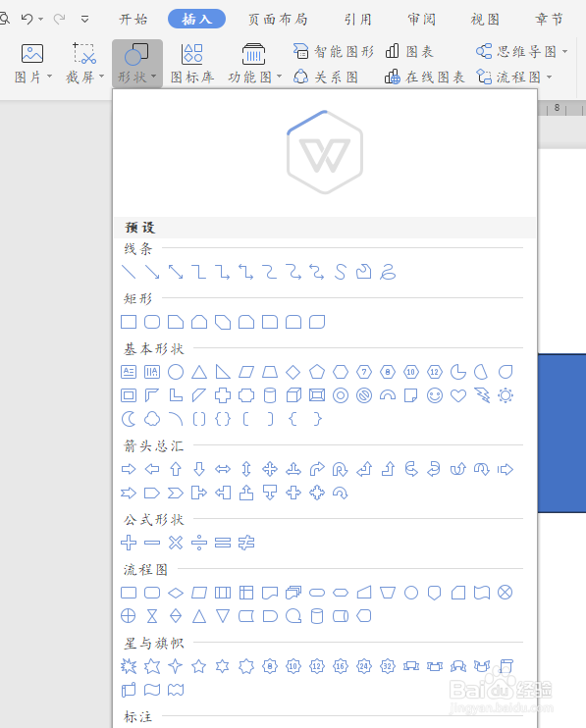
Task: Pick the plain rectangle shape
Action: tap(129, 322)
